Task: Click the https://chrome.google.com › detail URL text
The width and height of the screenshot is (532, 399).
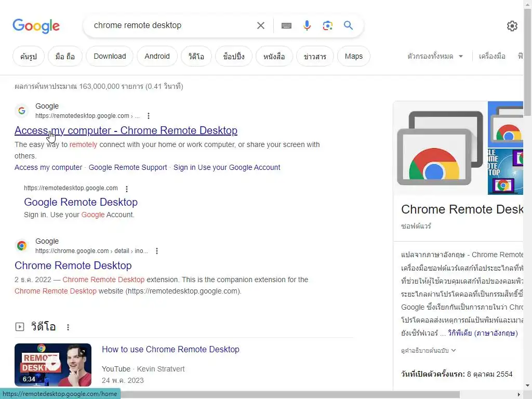Action: click(x=91, y=251)
